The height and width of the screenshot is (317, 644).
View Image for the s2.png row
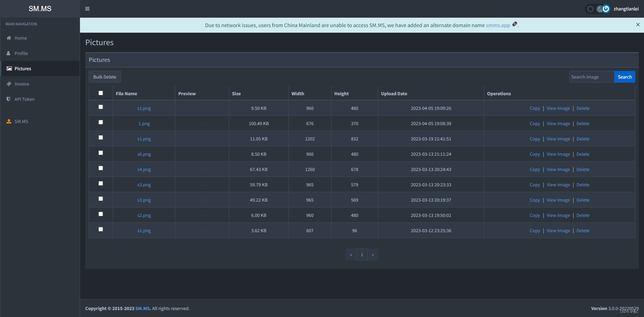click(558, 216)
